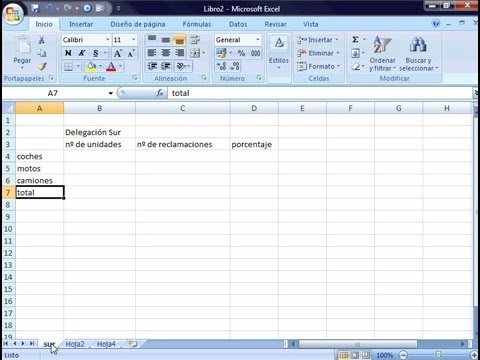Align text right
Image resolution: width=480 pixels, height=360 pixels.
179,53
